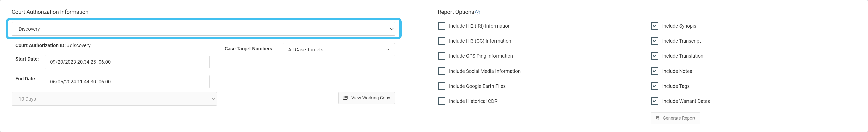Image resolution: width=868 pixels, height=132 pixels.
Task: Disable Include Warrant Dates checkbox
Action: 654,101
